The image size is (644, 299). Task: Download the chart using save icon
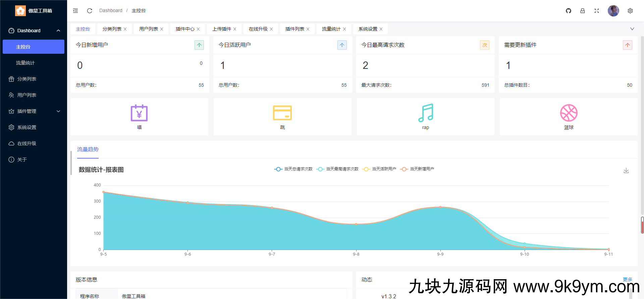tap(626, 171)
